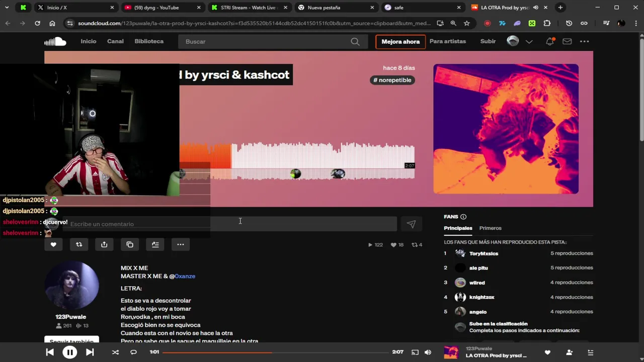Open the notifications bell
This screenshot has width=644, height=362.
point(550,41)
